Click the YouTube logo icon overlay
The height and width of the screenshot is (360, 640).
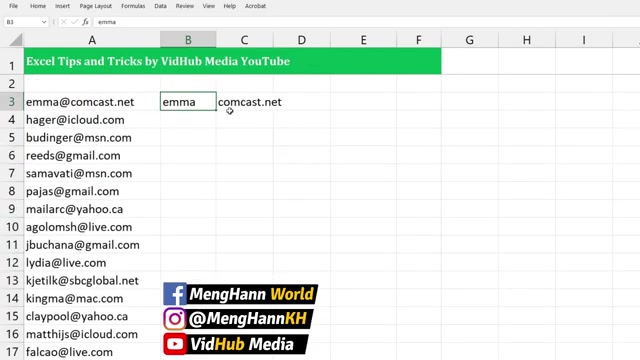175,344
